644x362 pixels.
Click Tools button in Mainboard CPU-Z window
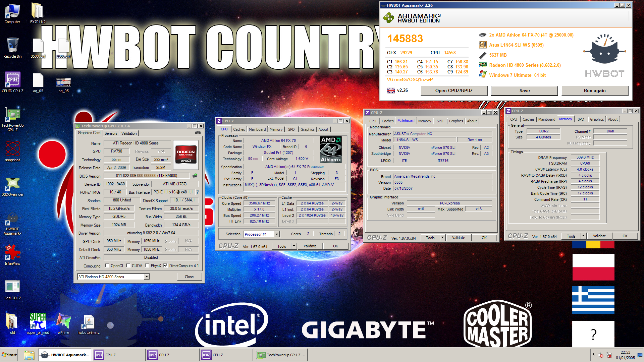pyautogui.click(x=430, y=238)
